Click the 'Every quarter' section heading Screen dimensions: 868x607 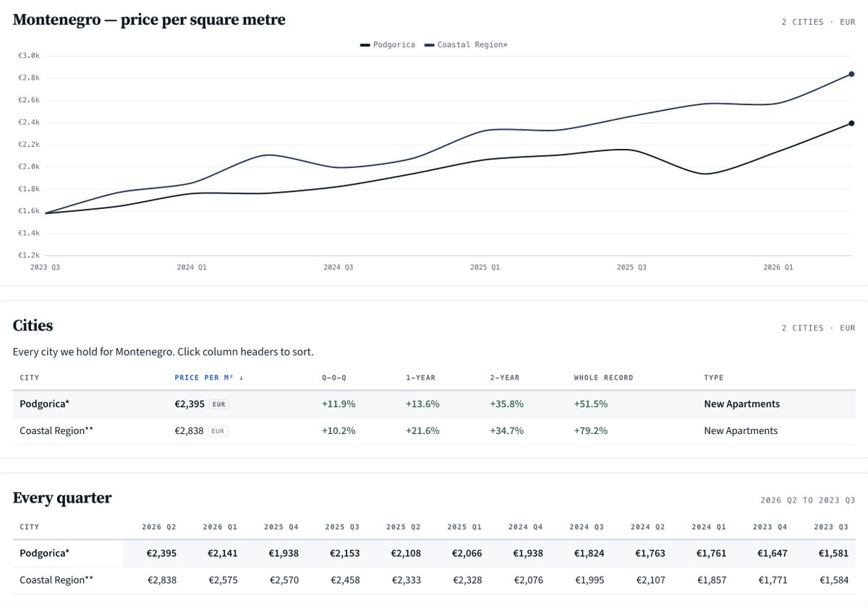click(62, 498)
